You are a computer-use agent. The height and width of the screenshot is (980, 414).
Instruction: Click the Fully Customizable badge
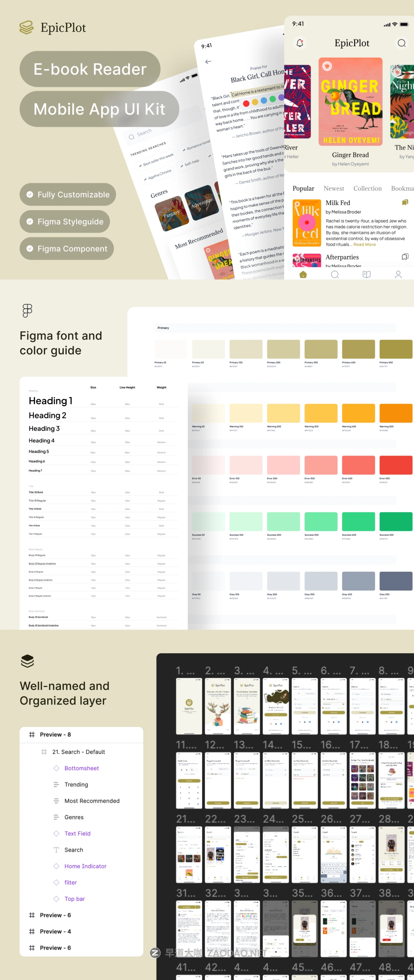(x=68, y=194)
